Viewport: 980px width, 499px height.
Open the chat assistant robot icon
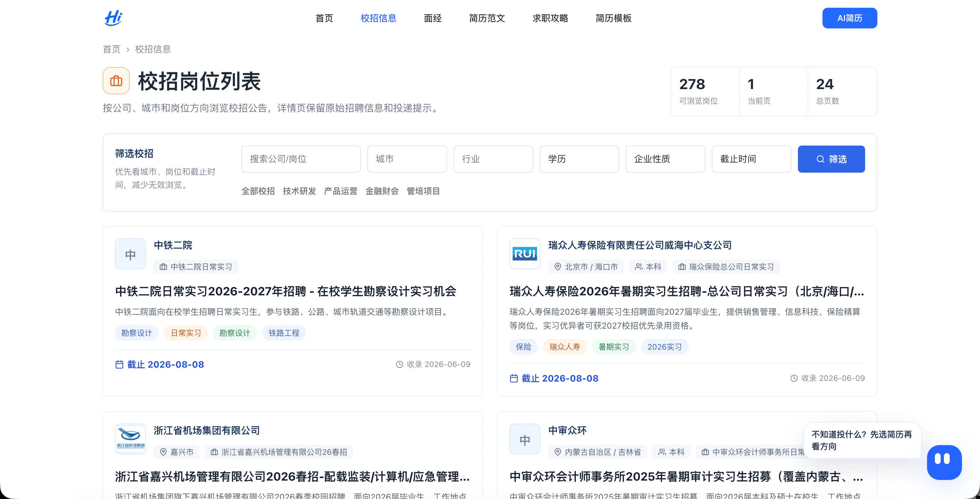pos(944,462)
